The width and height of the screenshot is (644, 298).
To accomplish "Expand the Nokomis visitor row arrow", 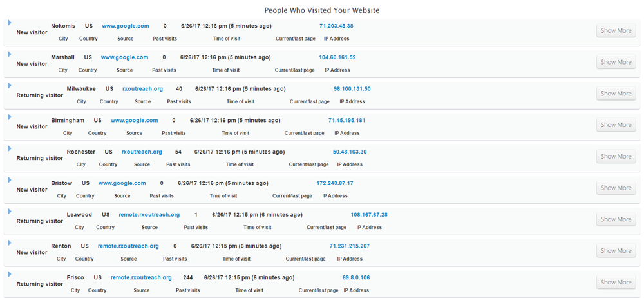I will pyautogui.click(x=10, y=22).
